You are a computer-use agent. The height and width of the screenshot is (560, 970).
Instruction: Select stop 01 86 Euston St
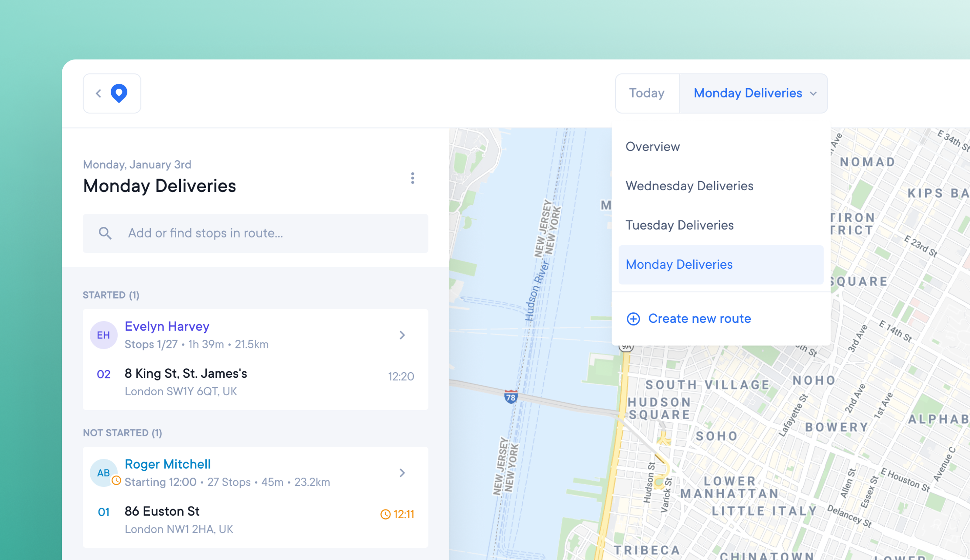pyautogui.click(x=255, y=520)
